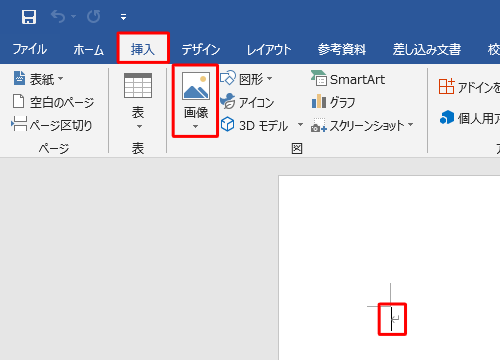Place the cursor at the document paragraph mark
Screen dimensions: 500x360
click(x=395, y=319)
